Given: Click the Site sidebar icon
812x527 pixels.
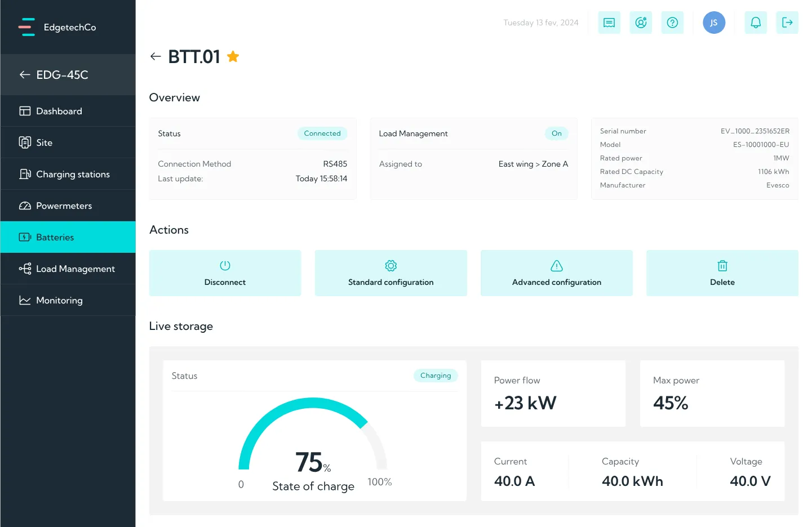Looking at the screenshot, I should [25, 142].
